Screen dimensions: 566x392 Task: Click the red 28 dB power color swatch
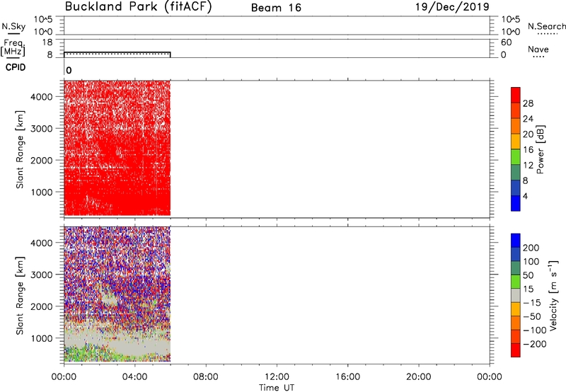click(516, 96)
